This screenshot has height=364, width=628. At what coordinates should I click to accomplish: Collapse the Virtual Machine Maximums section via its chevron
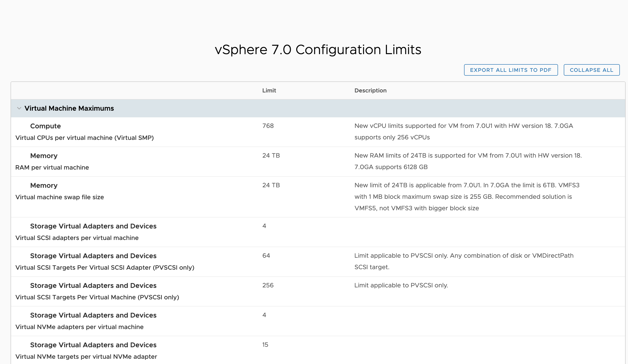pyautogui.click(x=19, y=108)
